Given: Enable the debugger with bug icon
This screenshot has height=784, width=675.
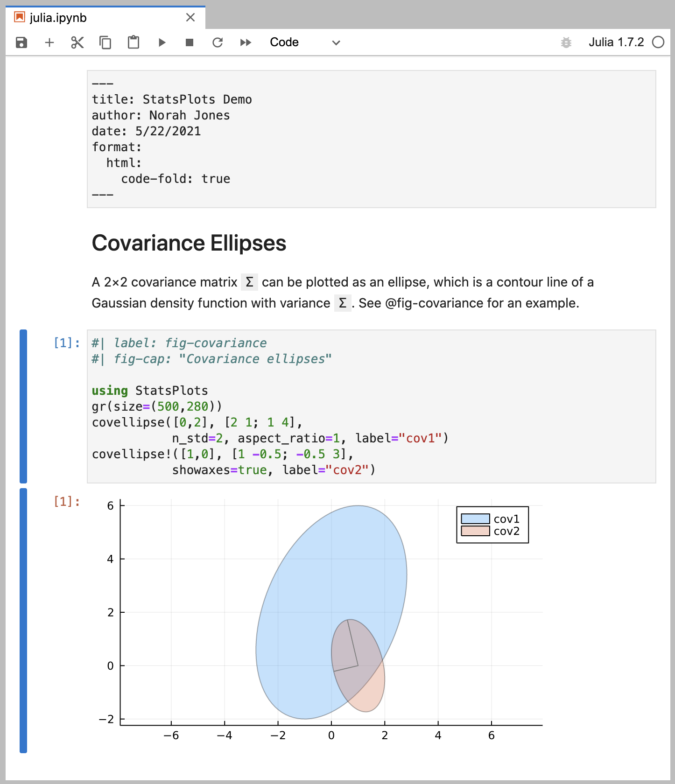Looking at the screenshot, I should 566,42.
